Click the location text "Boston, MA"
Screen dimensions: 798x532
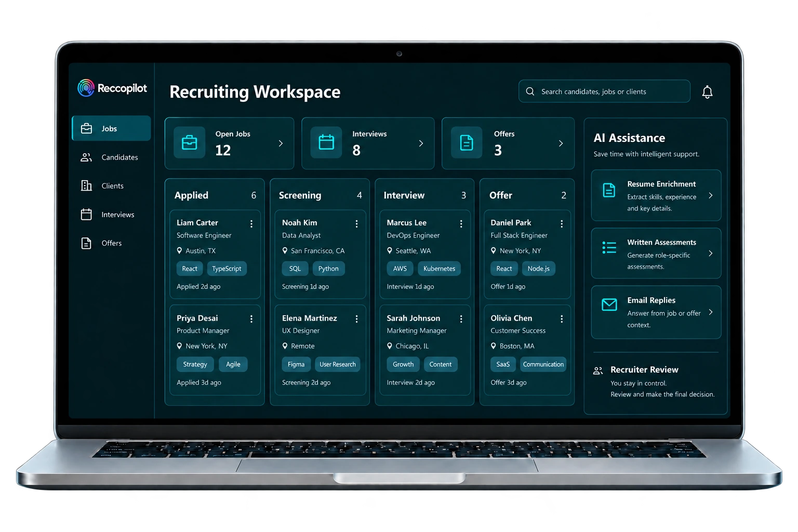517,346
